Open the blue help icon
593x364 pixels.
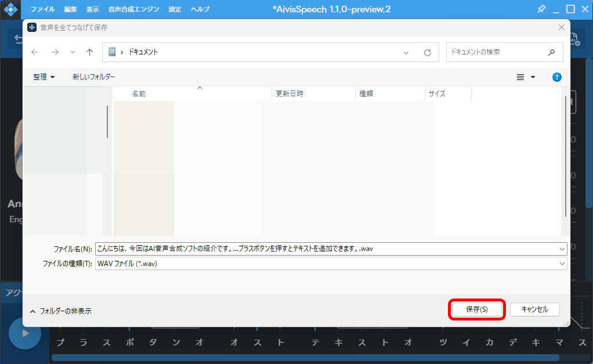tap(556, 77)
